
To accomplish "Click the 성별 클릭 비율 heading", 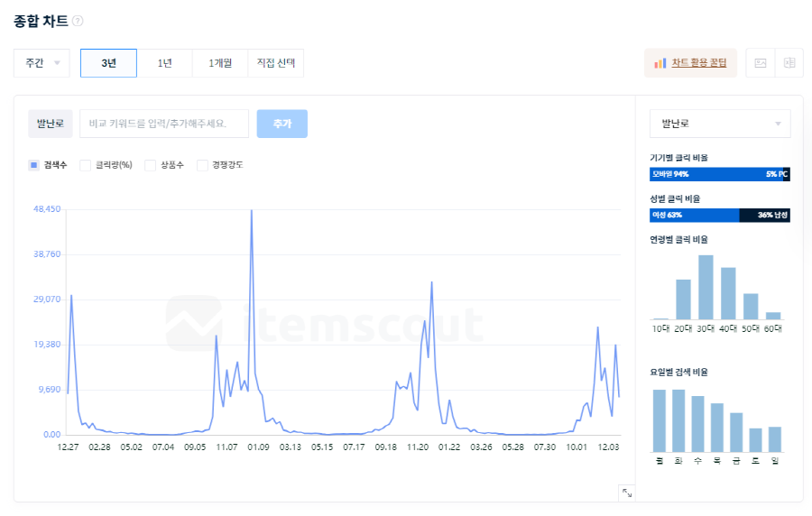I will (x=675, y=198).
